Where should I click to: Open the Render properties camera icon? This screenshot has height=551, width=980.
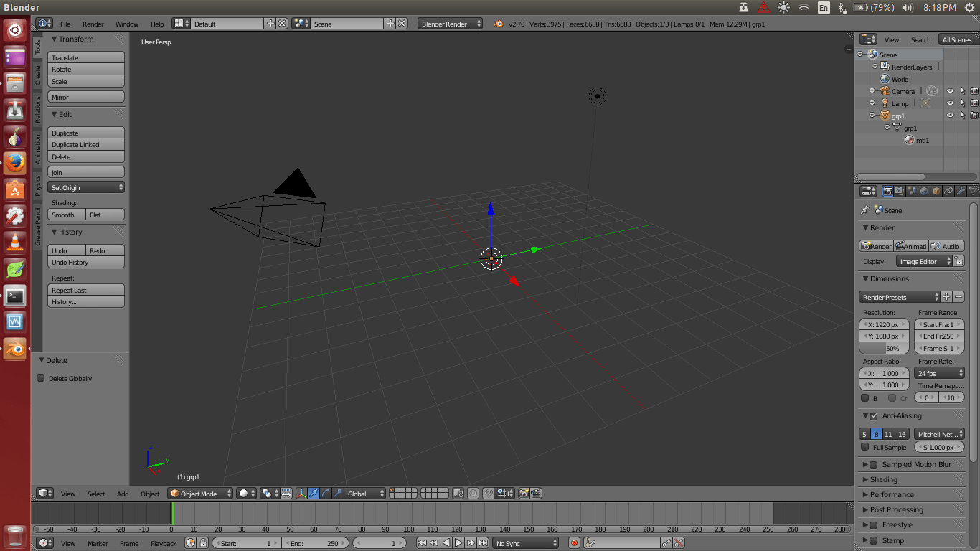pos(888,191)
